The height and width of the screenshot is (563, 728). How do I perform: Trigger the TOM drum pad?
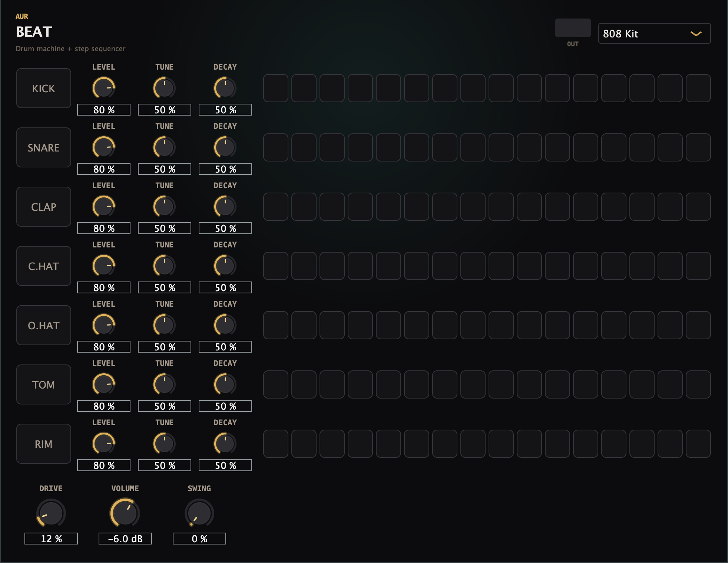click(44, 384)
